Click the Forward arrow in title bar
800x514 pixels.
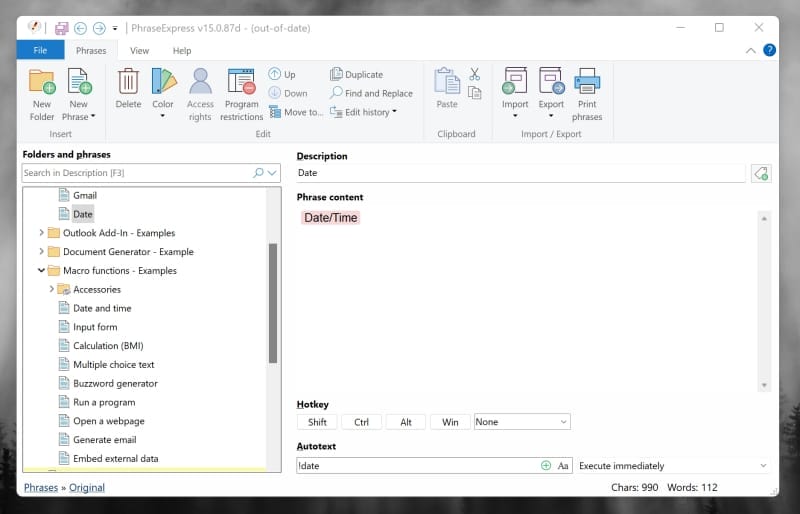click(99, 28)
